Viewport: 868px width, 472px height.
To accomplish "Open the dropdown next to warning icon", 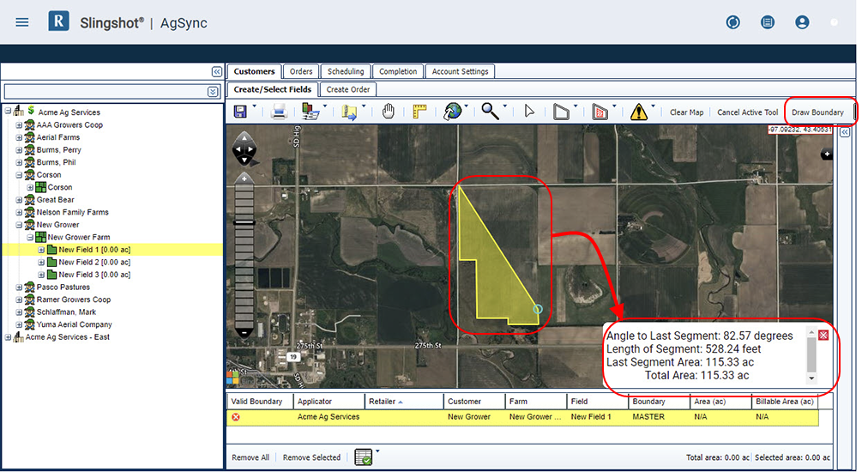I will (654, 106).
